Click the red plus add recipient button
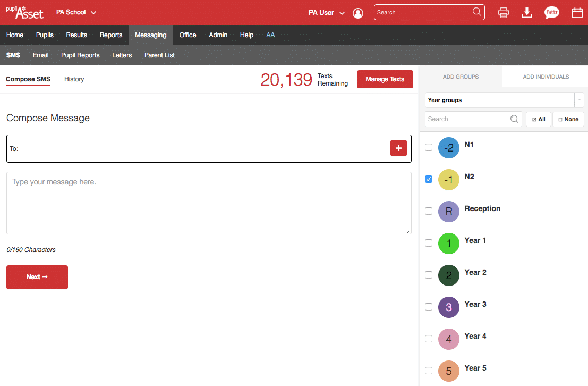Screen dimensions: 588x386 click(x=398, y=148)
